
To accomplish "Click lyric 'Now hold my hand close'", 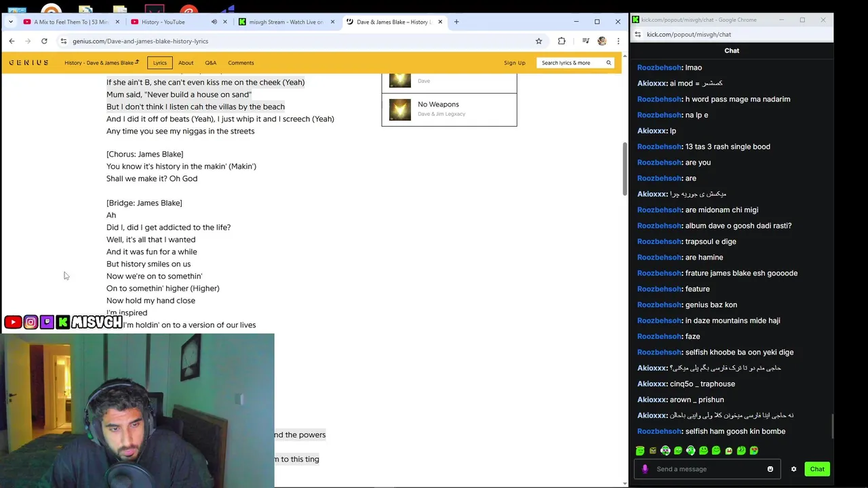I will [x=151, y=300].
